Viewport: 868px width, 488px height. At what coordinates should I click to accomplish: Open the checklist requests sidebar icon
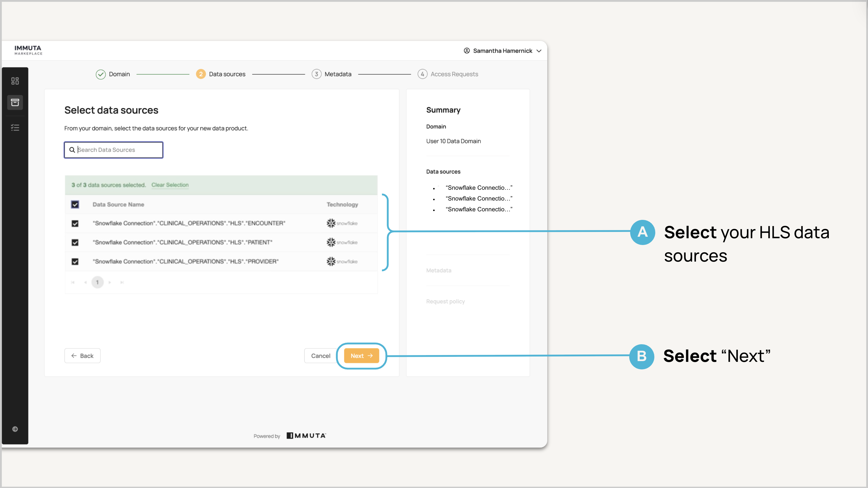(x=15, y=127)
